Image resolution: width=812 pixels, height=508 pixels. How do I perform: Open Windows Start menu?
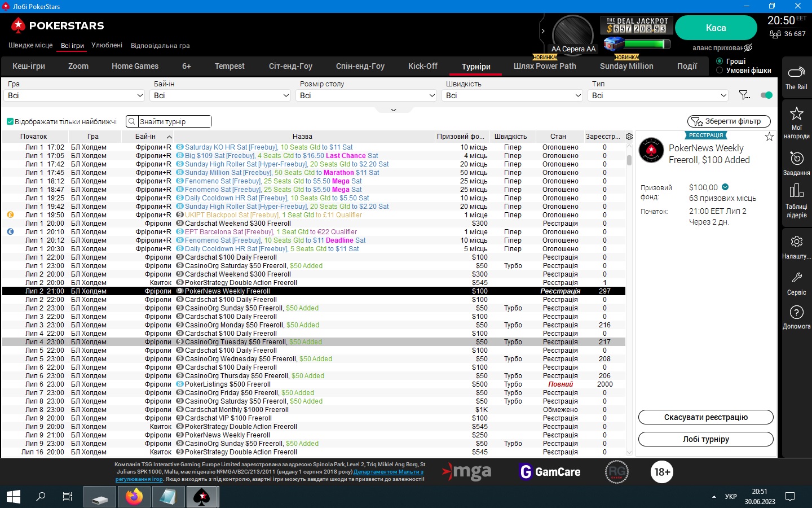[14, 497]
